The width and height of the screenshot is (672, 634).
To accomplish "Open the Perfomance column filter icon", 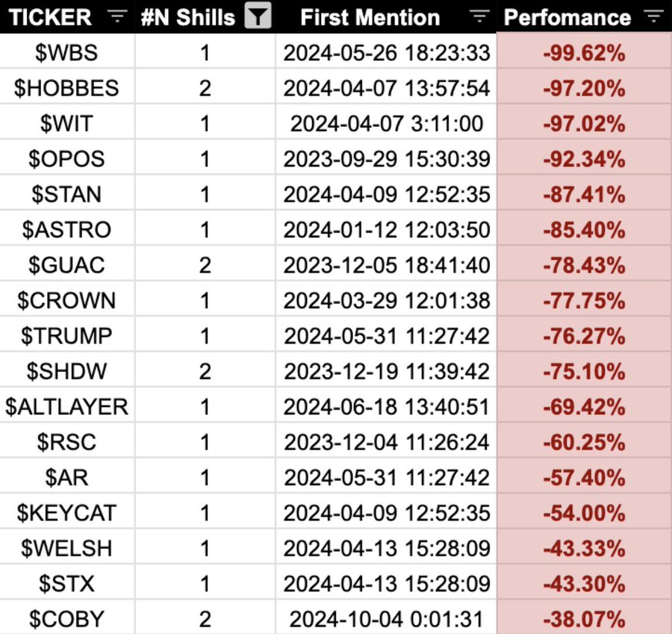I will [x=653, y=16].
